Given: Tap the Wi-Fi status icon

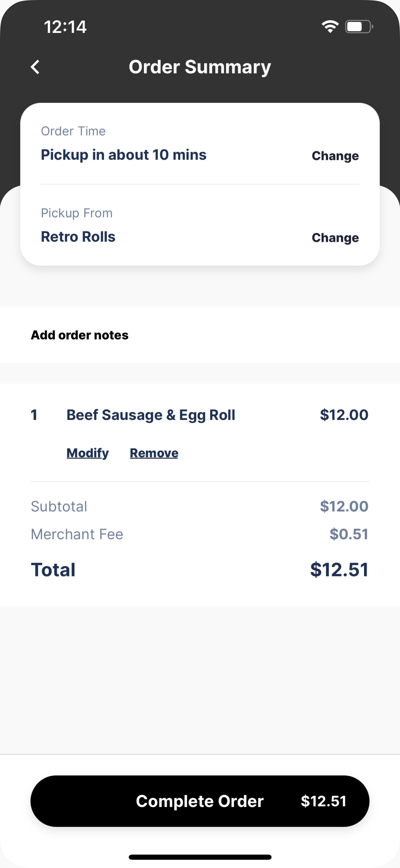Looking at the screenshot, I should (330, 26).
